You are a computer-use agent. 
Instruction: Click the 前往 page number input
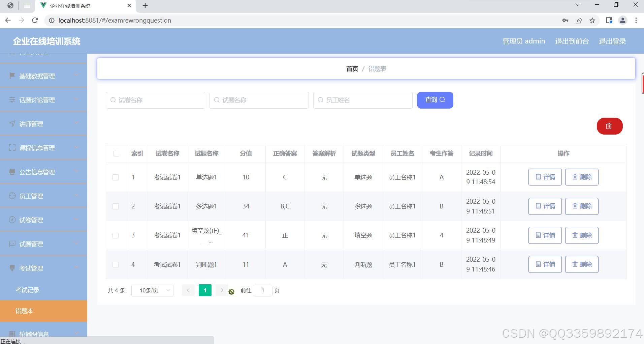pyautogui.click(x=263, y=290)
